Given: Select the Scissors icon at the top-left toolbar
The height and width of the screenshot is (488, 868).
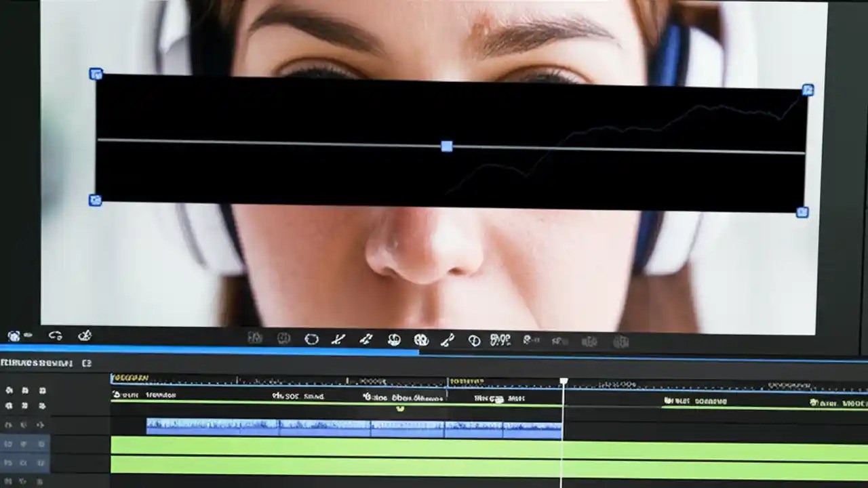Looking at the screenshot, I should pos(83,335).
